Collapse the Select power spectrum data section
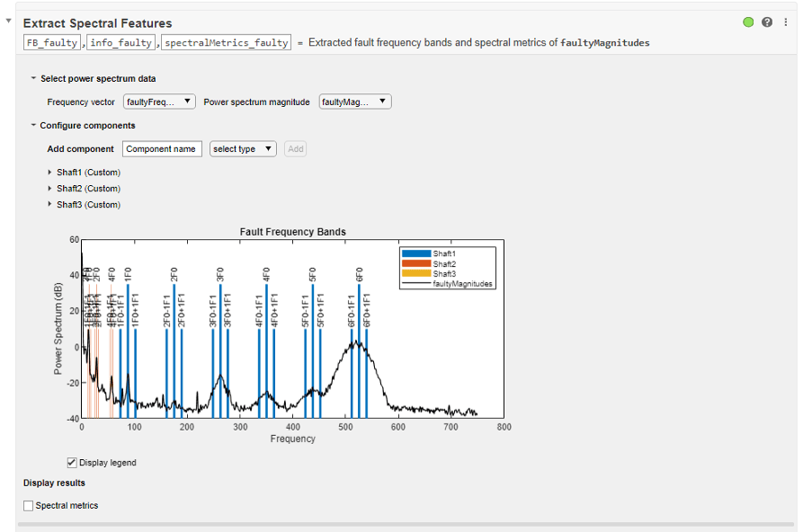Viewport: 803px width, 532px height. [32, 78]
